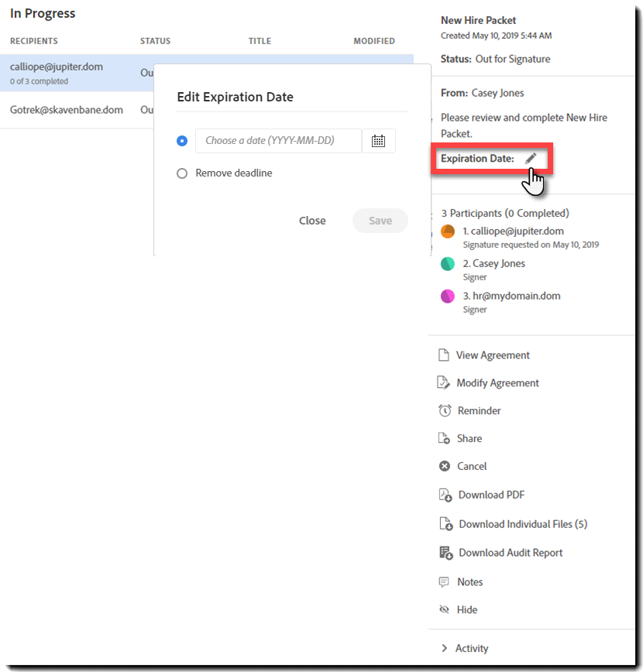
Task: Click the pencil icon beside Expiration Date
Action: tap(531, 158)
